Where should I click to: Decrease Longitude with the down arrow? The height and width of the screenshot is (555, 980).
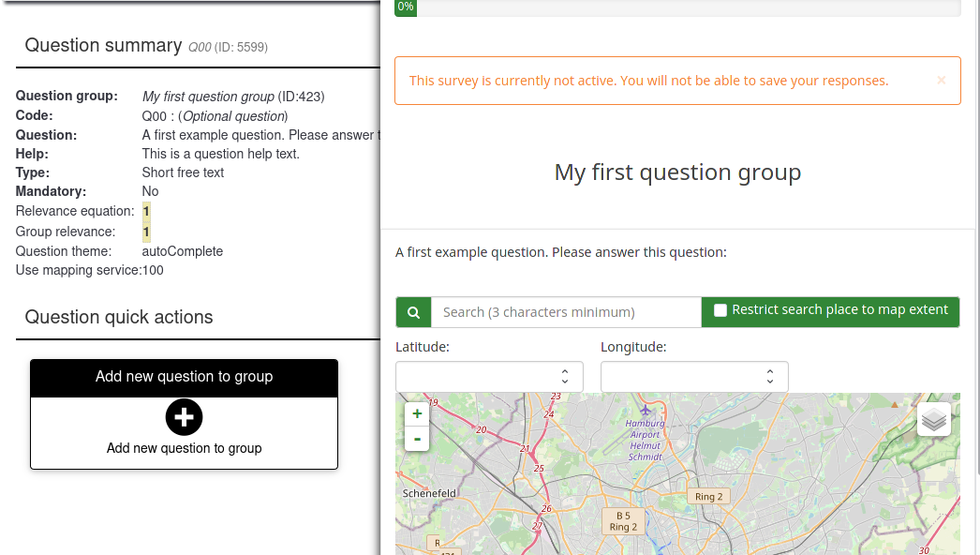pyautogui.click(x=769, y=382)
